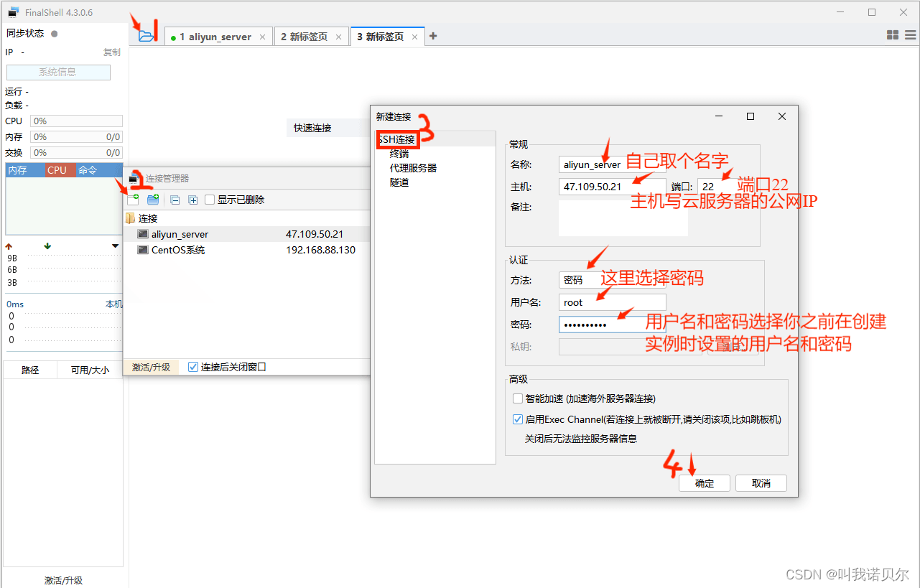Click 系统信息 button in sidebar
The width and height of the screenshot is (920, 588).
coord(58,72)
